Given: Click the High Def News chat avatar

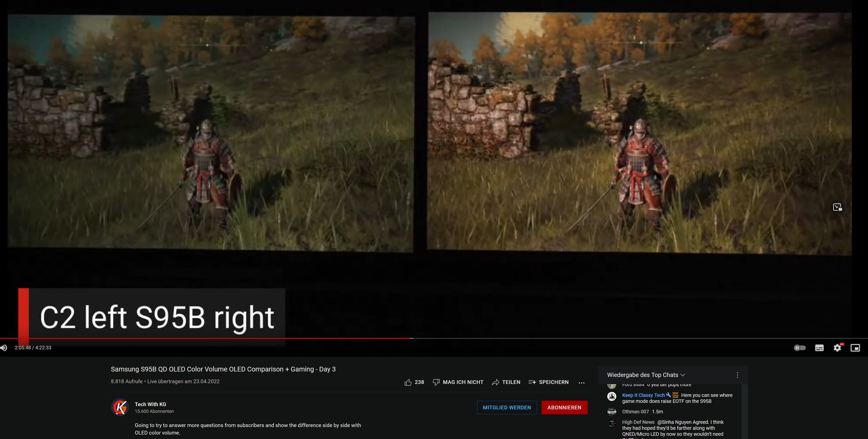Looking at the screenshot, I should tap(612, 423).
